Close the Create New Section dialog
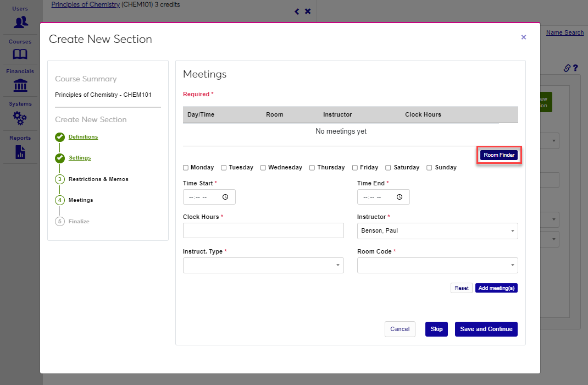588x385 pixels. [x=523, y=37]
